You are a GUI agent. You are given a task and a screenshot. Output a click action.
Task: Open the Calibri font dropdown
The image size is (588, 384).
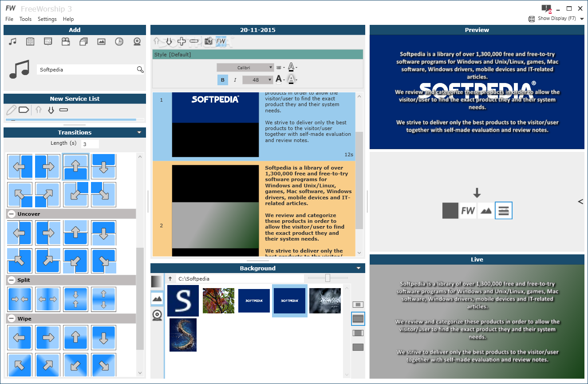click(x=245, y=67)
